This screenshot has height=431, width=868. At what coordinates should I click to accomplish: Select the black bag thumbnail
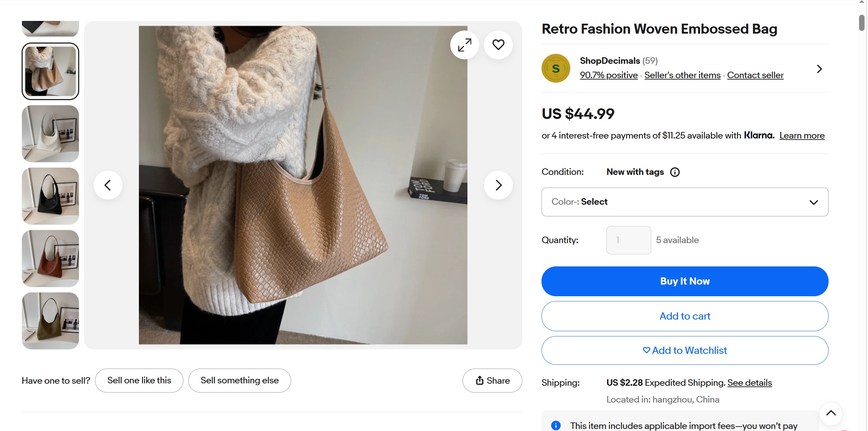pos(50,196)
